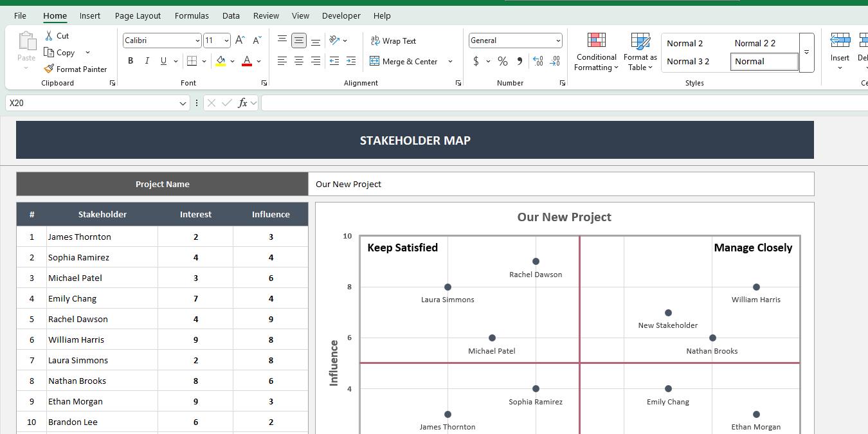Toggle underline on the selected cell
The width and height of the screenshot is (868, 434).
163,61
